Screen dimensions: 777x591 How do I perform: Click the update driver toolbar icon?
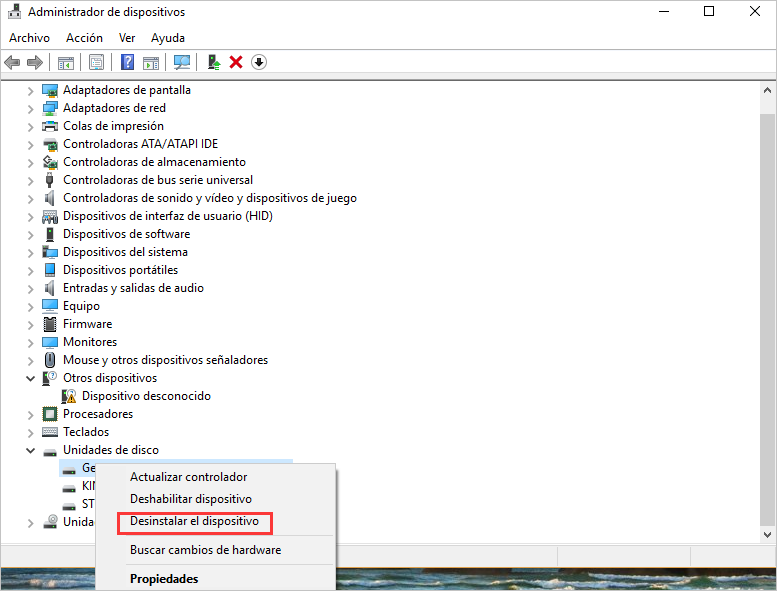point(214,62)
